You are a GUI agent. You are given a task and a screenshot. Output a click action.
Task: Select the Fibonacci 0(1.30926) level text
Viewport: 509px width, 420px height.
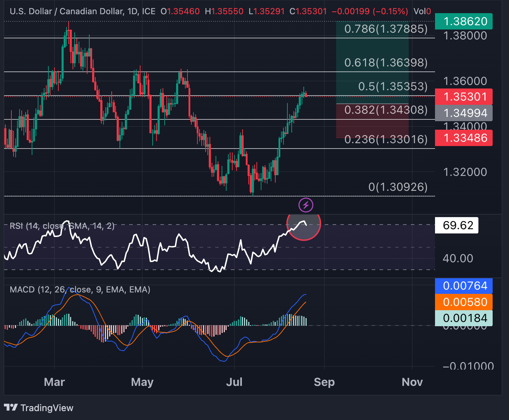(x=397, y=187)
